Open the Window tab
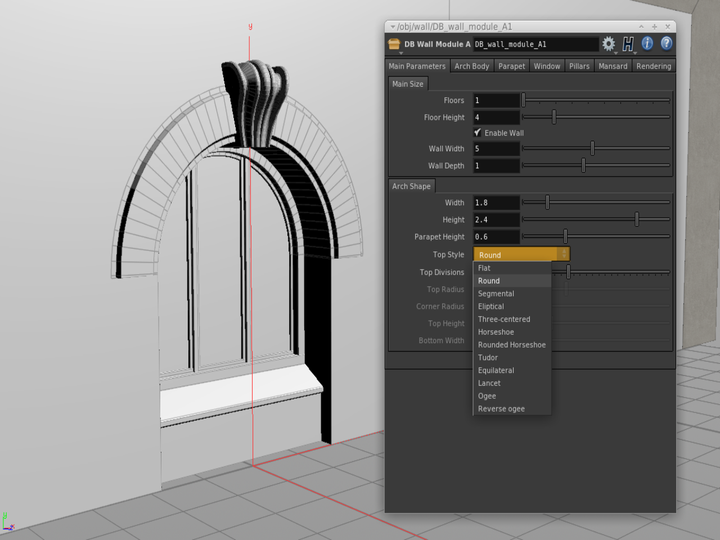Image resolution: width=720 pixels, height=540 pixels. click(x=546, y=66)
